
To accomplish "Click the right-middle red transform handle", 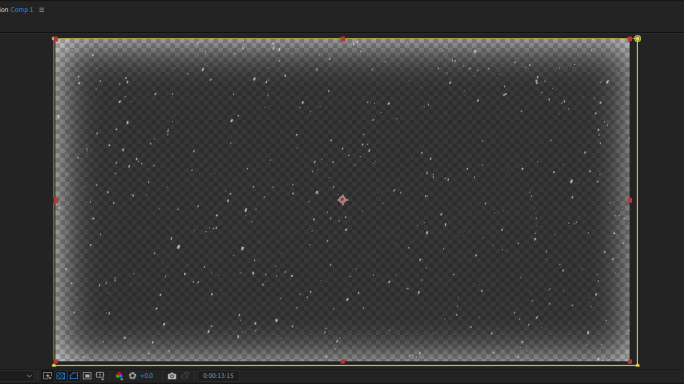I will click(x=630, y=200).
